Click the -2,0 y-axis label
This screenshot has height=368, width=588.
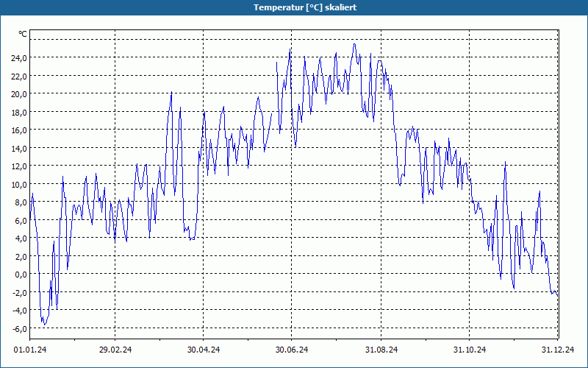point(21,292)
